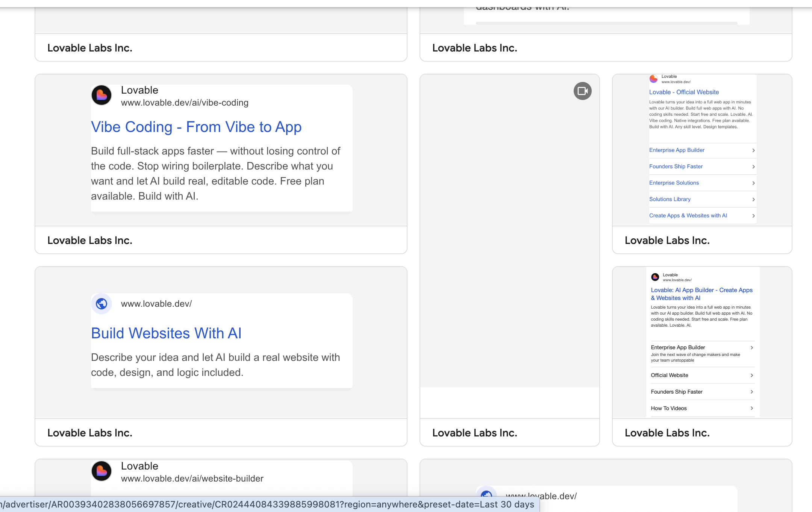
Task: Click the blue Founders Ship Faster sitelink
Action: coord(676,167)
